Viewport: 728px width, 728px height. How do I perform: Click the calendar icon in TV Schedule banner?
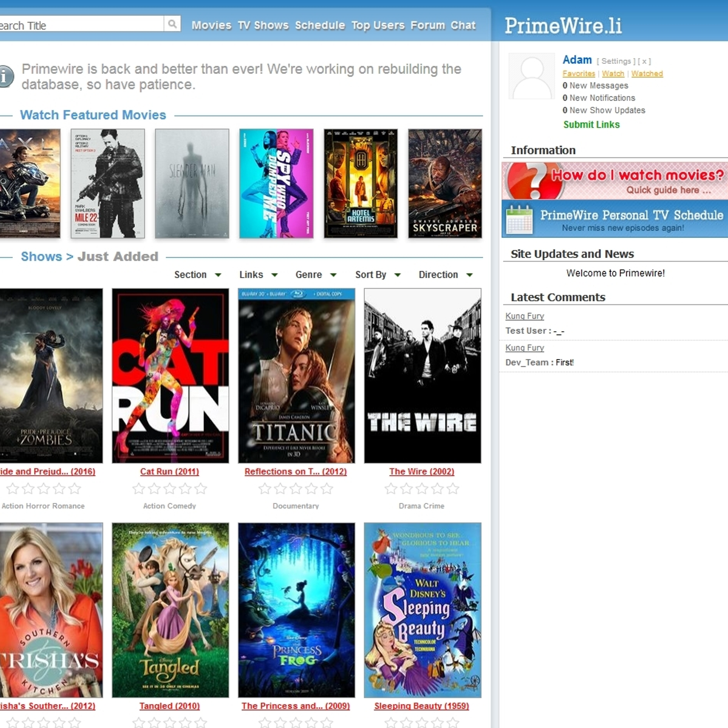coord(519,219)
